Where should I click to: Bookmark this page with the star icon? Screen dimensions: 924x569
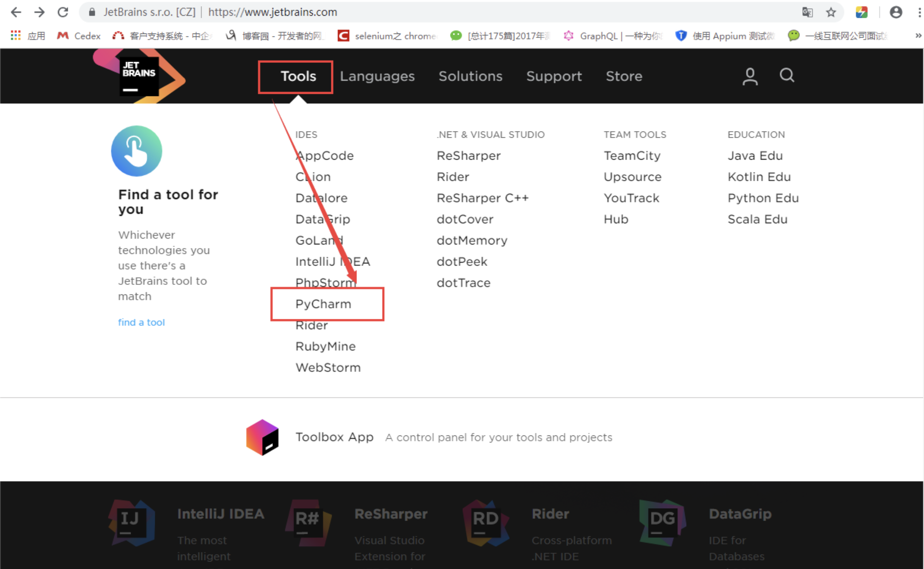click(x=831, y=12)
